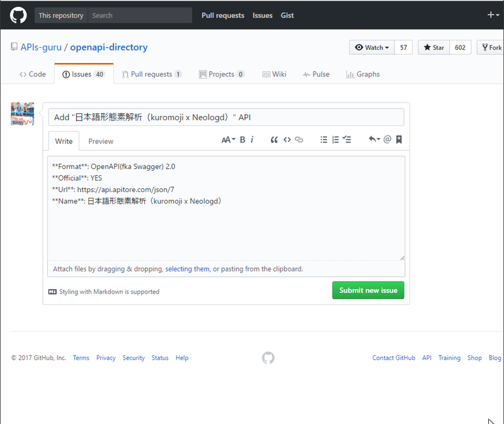Add a task list
Image resolution: width=504 pixels, height=424 pixels.
(347, 139)
